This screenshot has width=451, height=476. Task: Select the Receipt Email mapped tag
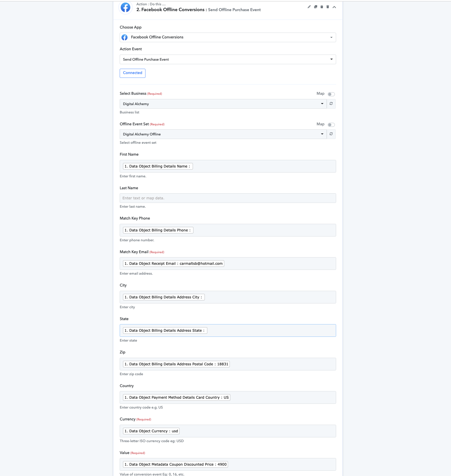pyautogui.click(x=173, y=264)
